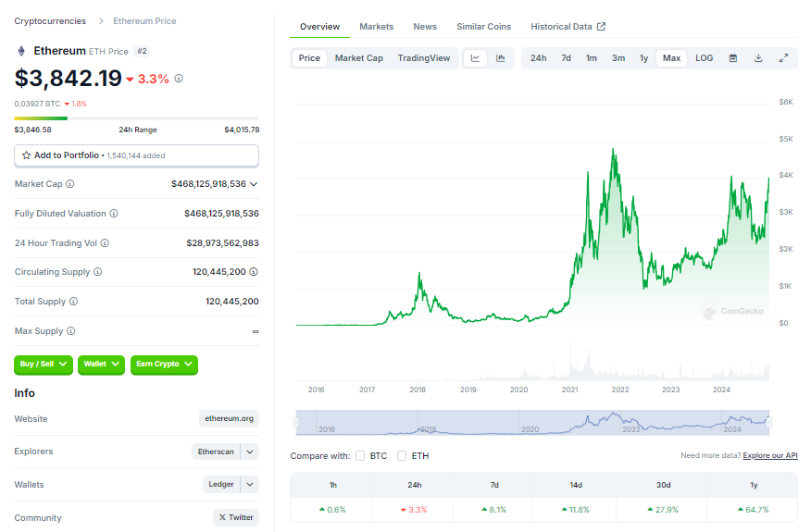Click the left handle of the chart range navigator
This screenshot has height=532, width=811.
coord(296,423)
